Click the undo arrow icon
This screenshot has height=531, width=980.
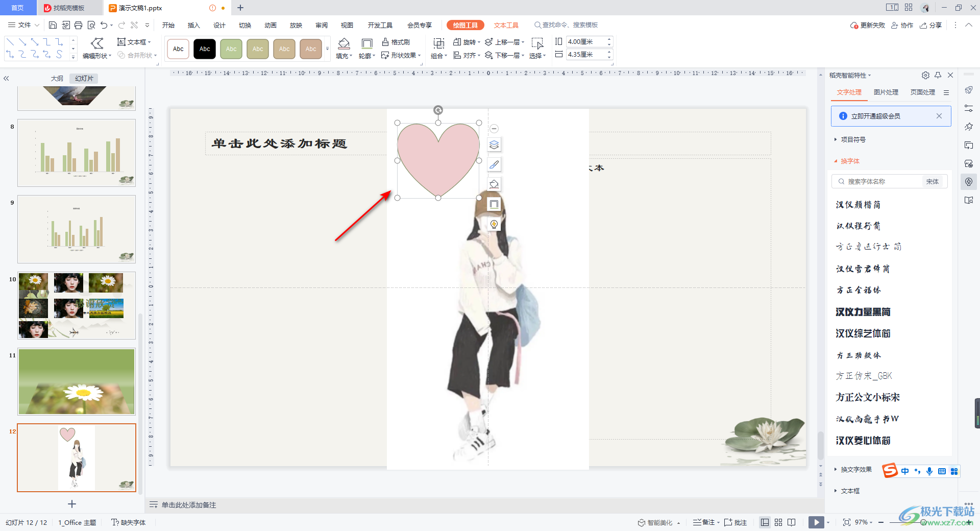[104, 25]
